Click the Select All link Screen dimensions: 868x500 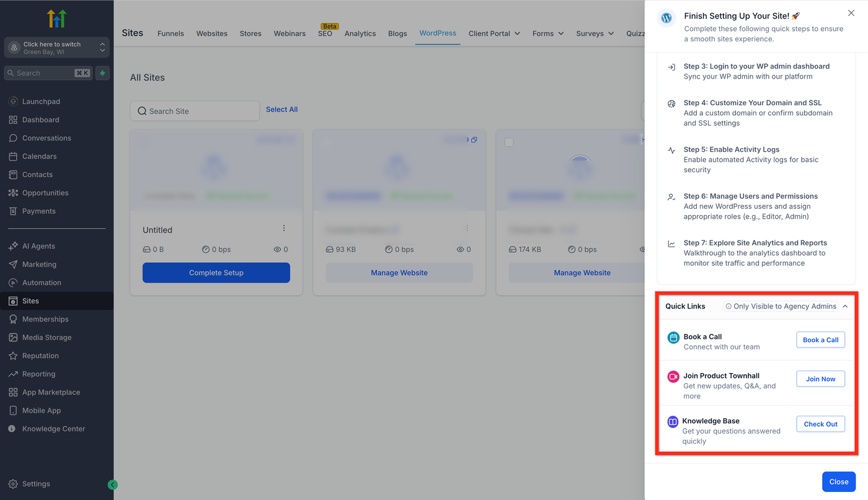pos(282,110)
